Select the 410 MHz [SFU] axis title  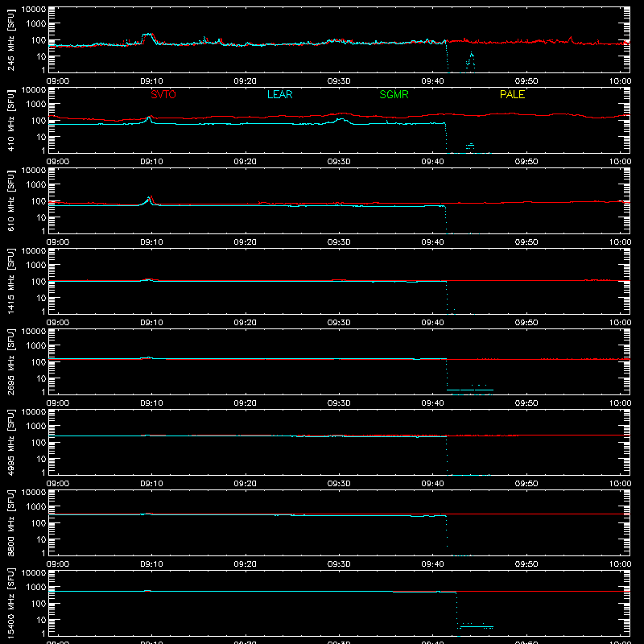click(x=11, y=120)
